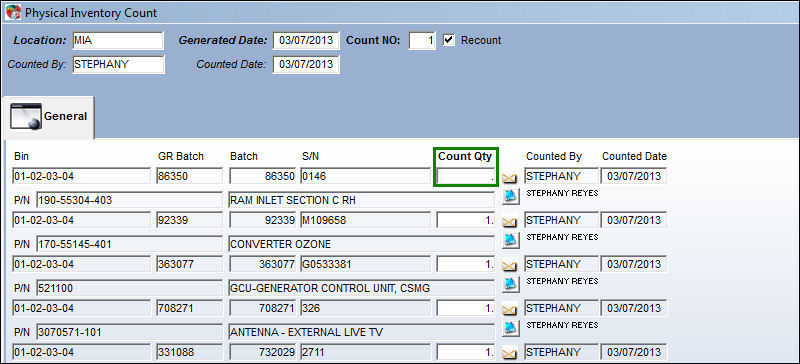
Task: Click the description CONVERTER OZONE
Action: (x=362, y=245)
